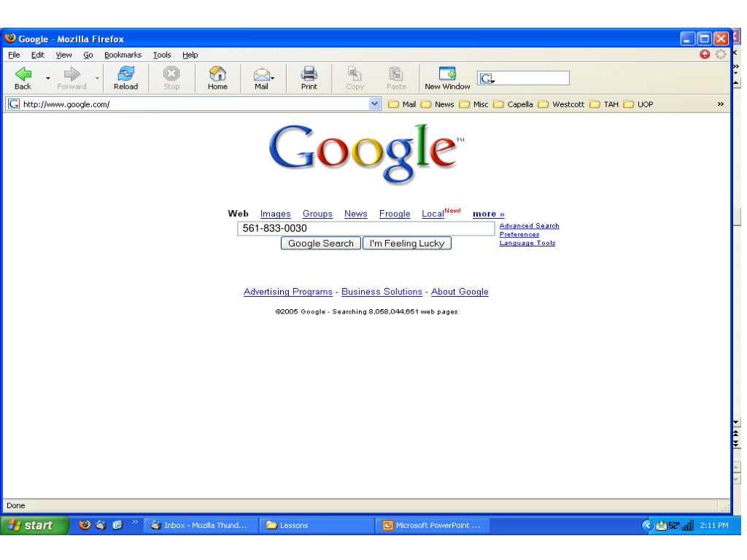
Task: Expand hidden system tray icons arrow
Action: pyautogui.click(x=647, y=525)
